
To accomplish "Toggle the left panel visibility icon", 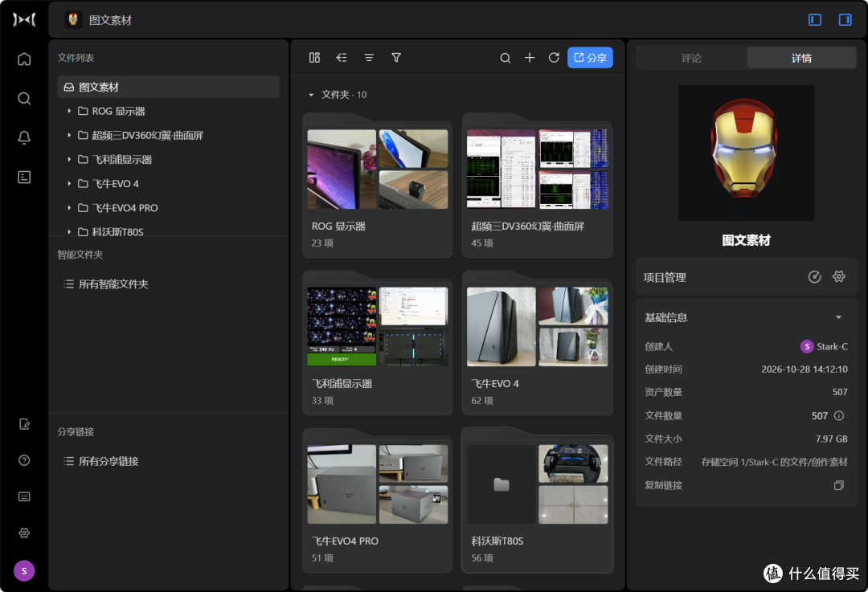I will [x=815, y=20].
